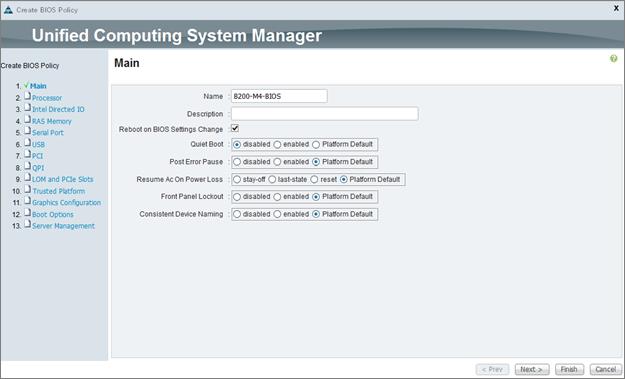Click the green help question mark icon
The image size is (625, 379).
tap(613, 59)
